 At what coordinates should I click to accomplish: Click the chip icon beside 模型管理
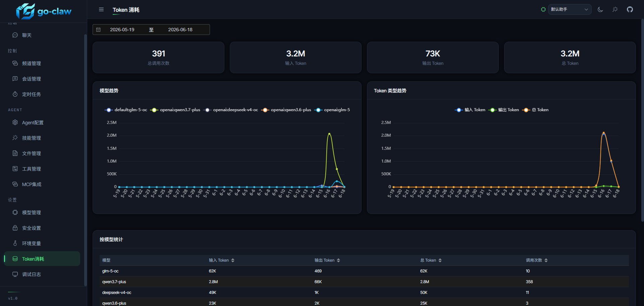coord(15,212)
